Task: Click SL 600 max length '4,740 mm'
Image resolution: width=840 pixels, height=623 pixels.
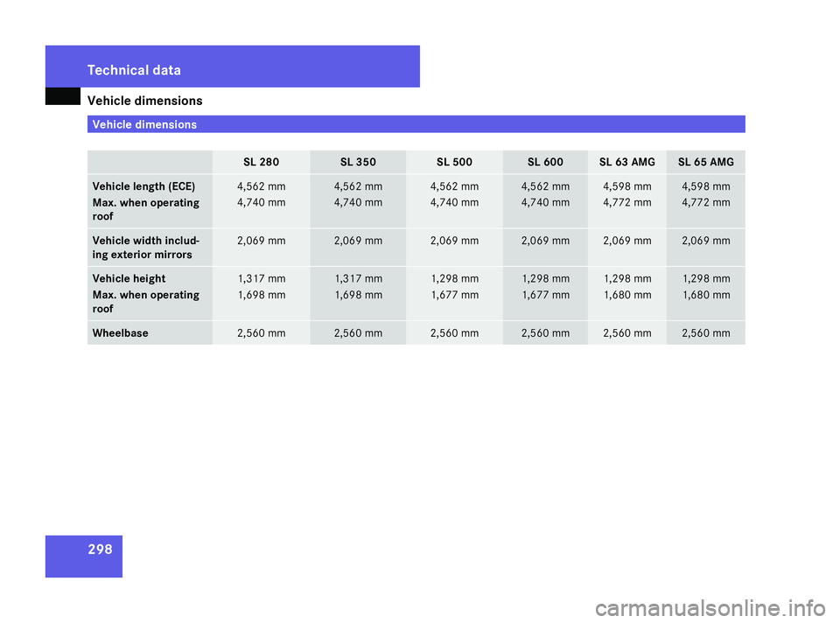Action: click(x=545, y=202)
